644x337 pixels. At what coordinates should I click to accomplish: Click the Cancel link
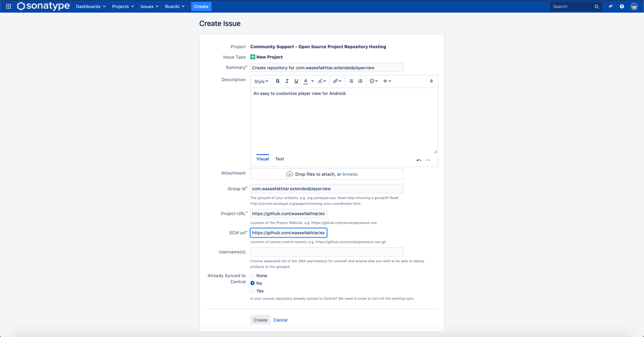coord(280,320)
